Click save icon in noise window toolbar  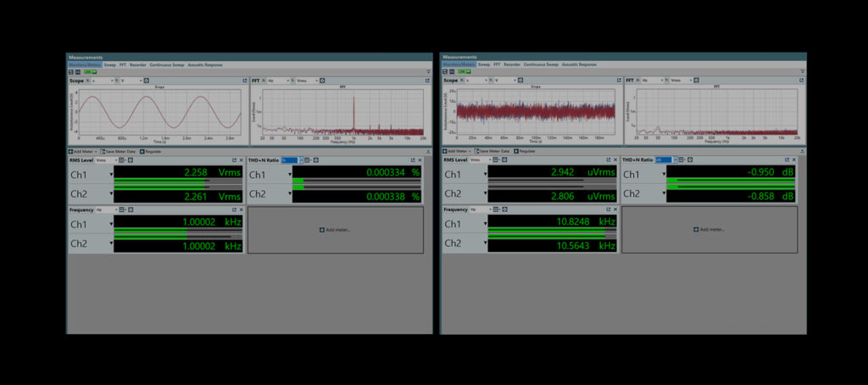click(445, 71)
